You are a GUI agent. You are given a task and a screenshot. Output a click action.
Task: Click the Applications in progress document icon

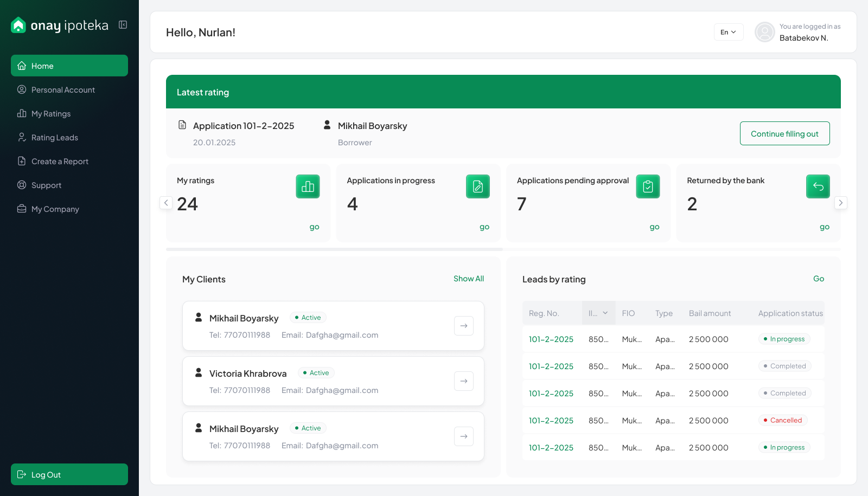(477, 186)
